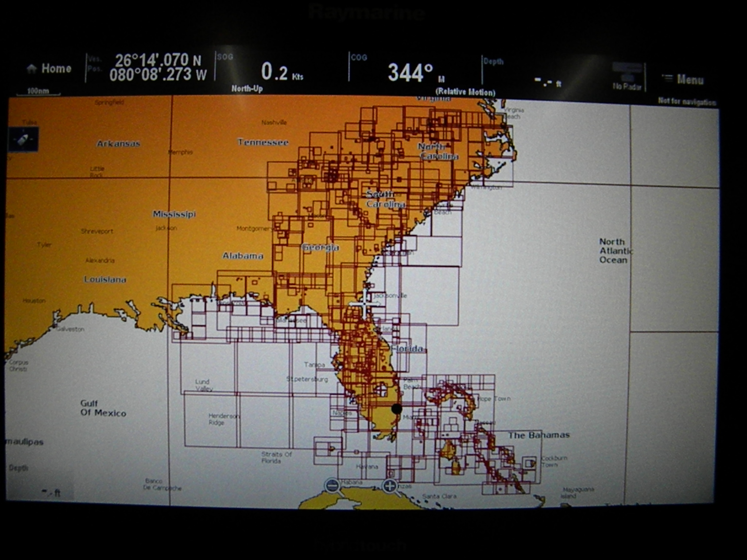The width and height of the screenshot is (747, 560).
Task: Tap the Not for navigation notice
Action: (x=687, y=102)
